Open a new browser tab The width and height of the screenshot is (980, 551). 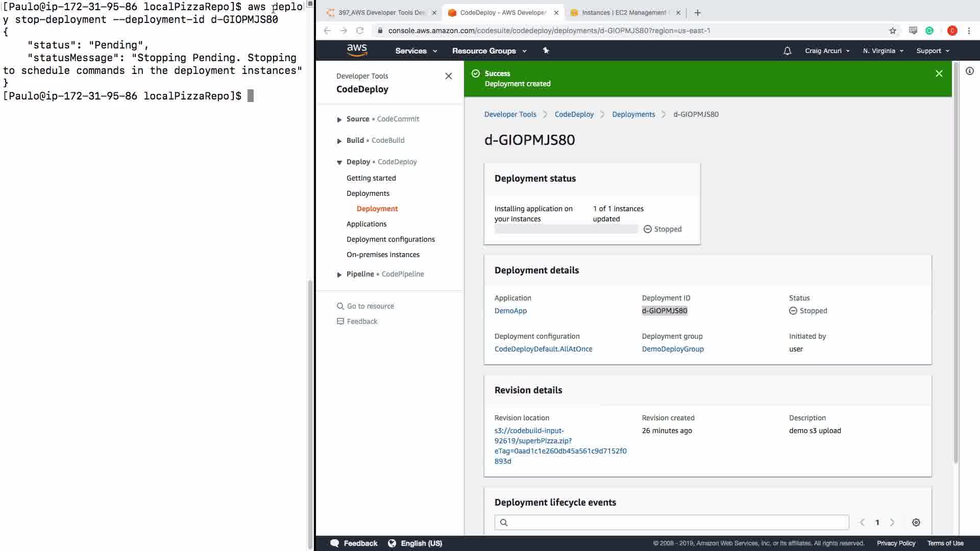(x=697, y=13)
